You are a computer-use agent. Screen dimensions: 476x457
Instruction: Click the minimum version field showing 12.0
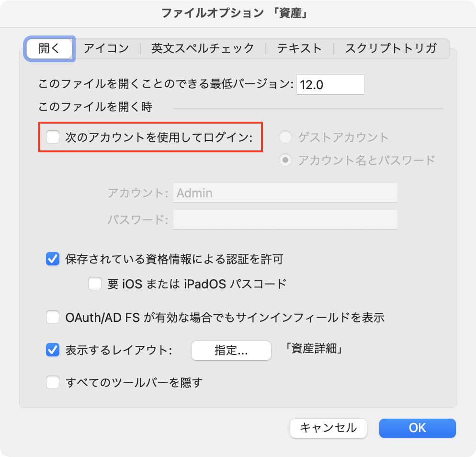tap(330, 84)
